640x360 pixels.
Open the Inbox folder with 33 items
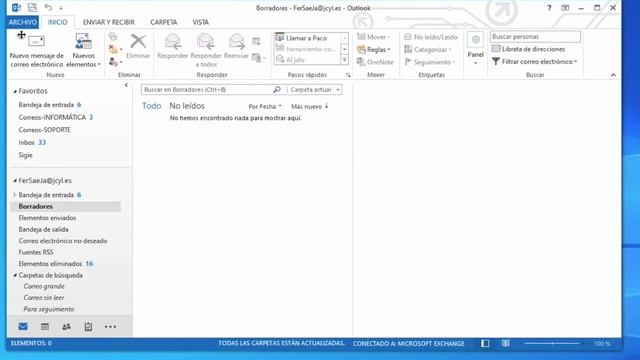(x=32, y=142)
